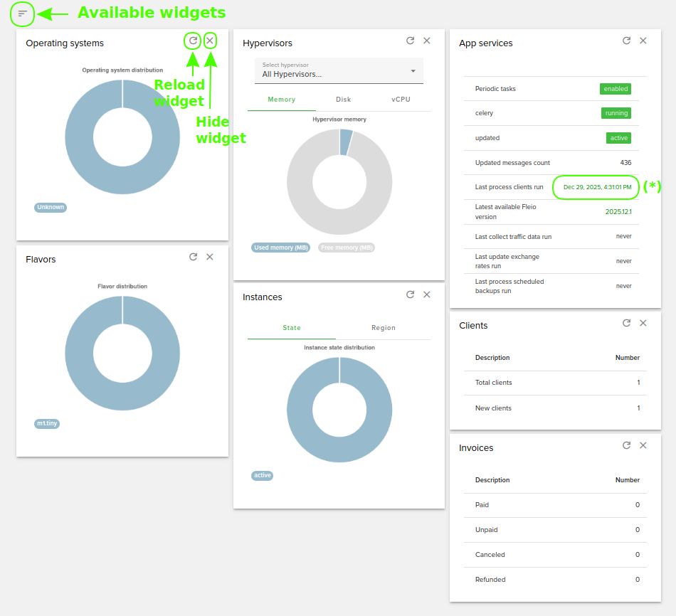
Task: Click the Fleio version 2025.12.1 link
Action: coord(618,212)
